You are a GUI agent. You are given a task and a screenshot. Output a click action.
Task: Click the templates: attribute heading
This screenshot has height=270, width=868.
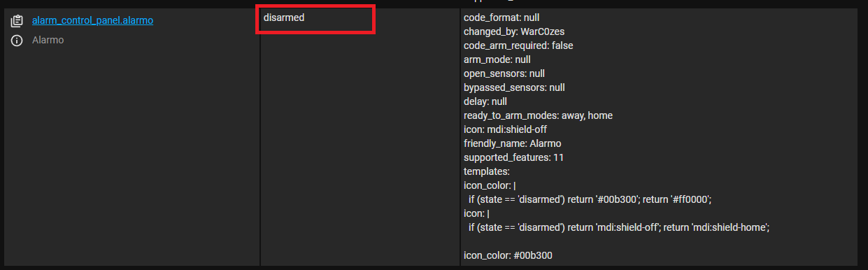[487, 171]
